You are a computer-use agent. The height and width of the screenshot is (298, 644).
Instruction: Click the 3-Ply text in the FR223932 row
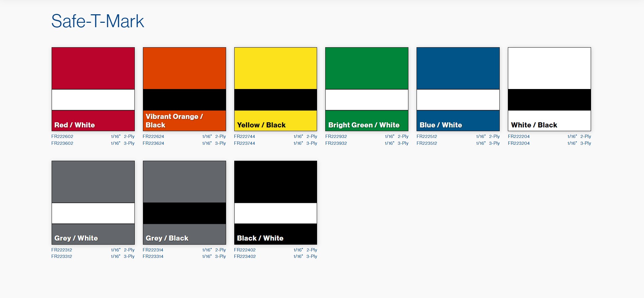[x=403, y=143]
